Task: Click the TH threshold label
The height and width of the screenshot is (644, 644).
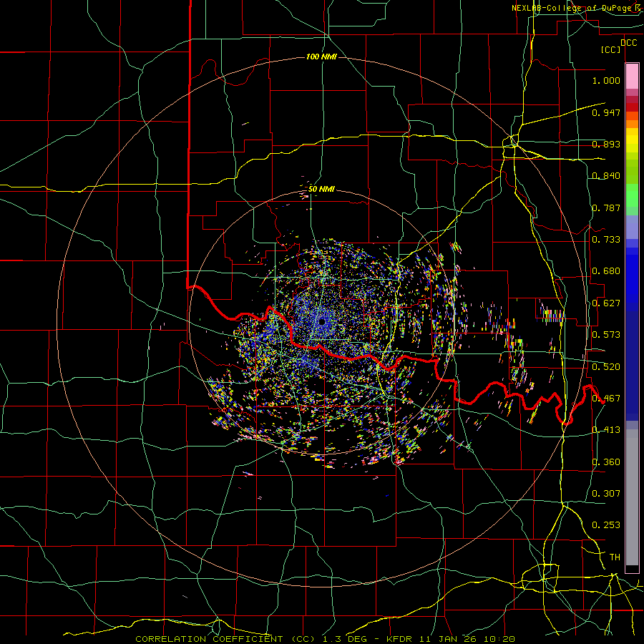Action: click(x=615, y=557)
